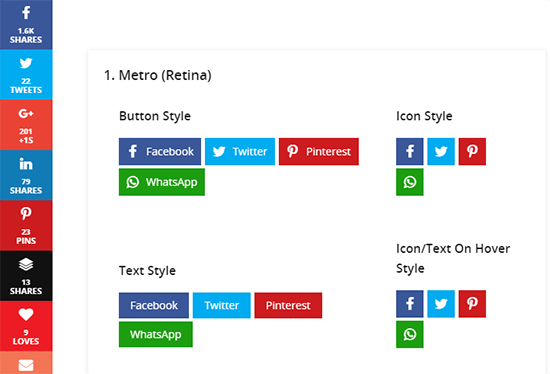Click the Buffer shares sidebar icon

pos(26,275)
